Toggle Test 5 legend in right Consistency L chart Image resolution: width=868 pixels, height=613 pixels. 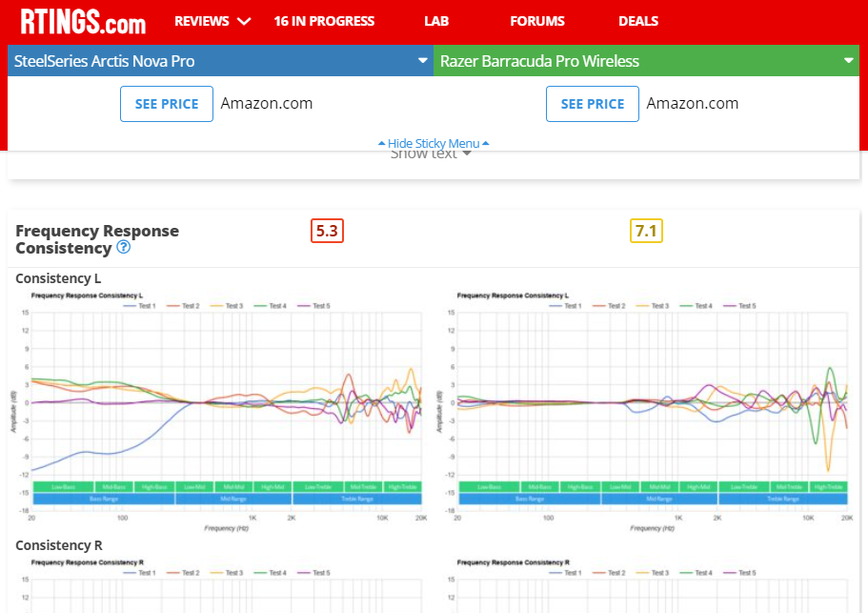click(x=739, y=306)
